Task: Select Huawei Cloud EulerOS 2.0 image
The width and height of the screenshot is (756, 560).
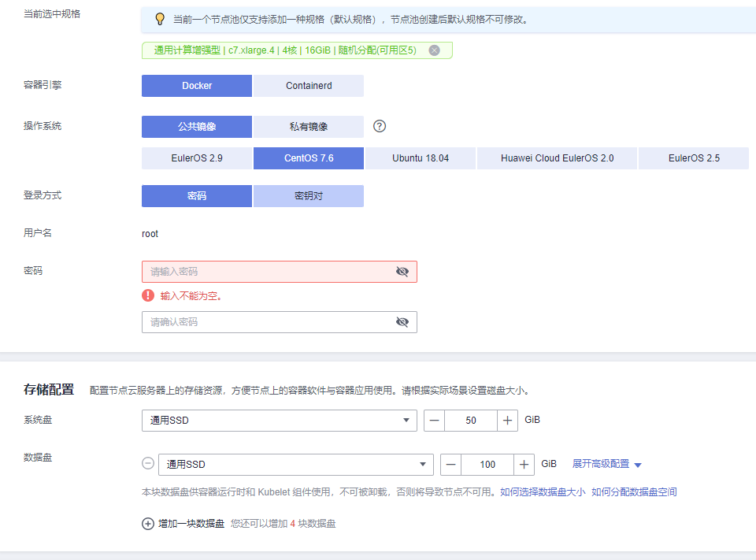Action: (557, 158)
